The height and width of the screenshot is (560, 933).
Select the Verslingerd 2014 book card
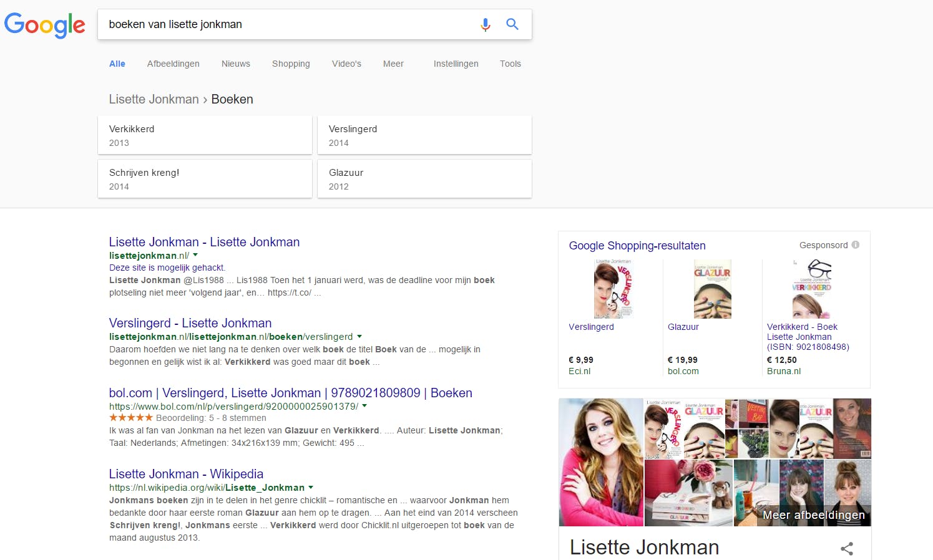pyautogui.click(x=424, y=135)
